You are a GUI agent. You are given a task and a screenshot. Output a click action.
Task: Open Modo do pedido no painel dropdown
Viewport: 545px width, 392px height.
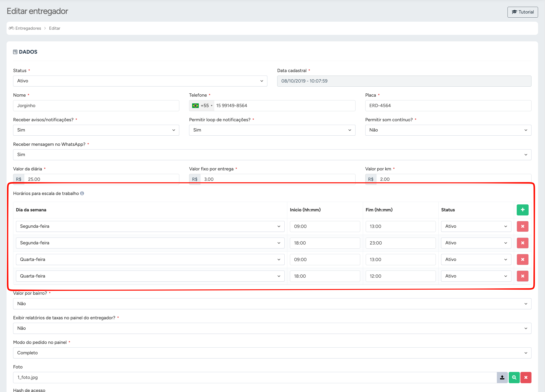(272, 353)
